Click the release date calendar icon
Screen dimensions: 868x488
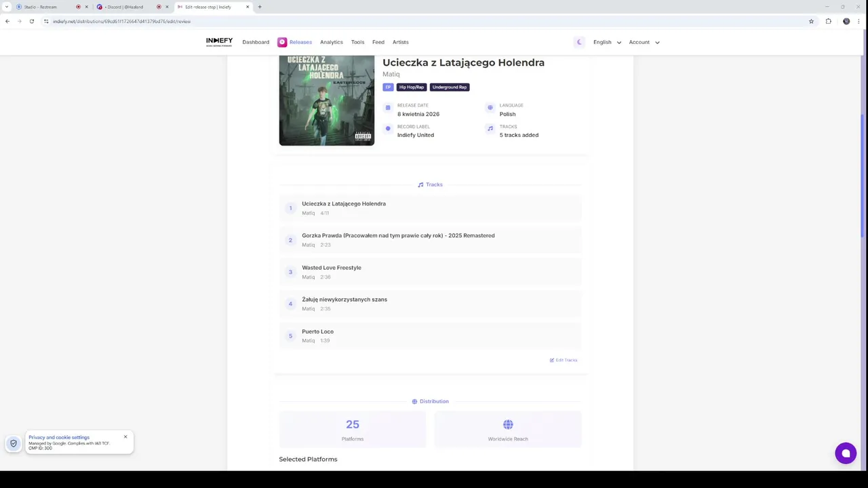pyautogui.click(x=388, y=107)
